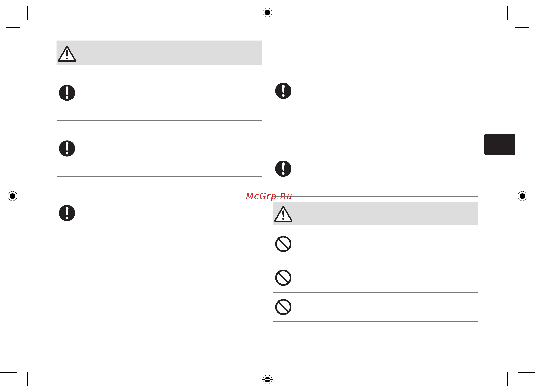This screenshot has height=392, width=535.
Task: Select the bottom prohibition circle icon
Action: (283, 307)
